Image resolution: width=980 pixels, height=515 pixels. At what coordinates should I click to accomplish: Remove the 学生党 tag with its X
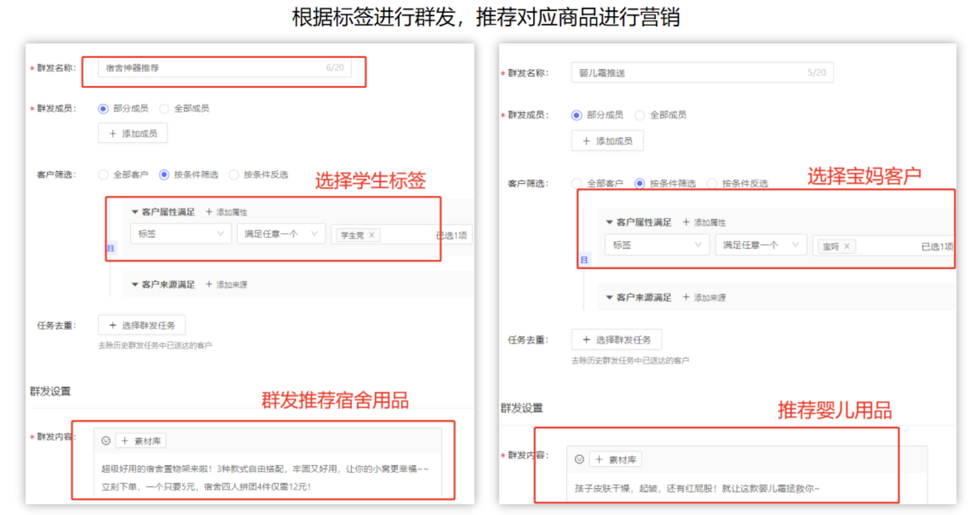(371, 236)
